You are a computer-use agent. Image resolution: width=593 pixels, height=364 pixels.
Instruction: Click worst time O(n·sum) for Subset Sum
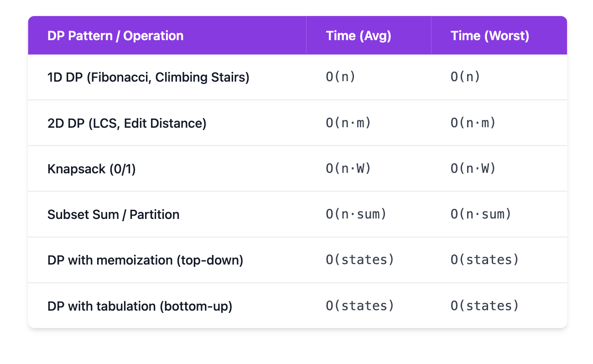481,214
